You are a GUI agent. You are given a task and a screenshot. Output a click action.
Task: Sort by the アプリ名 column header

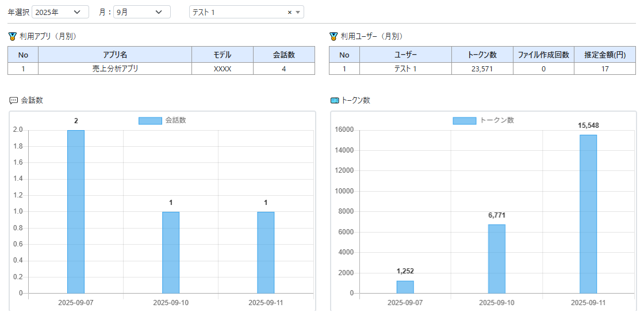click(x=115, y=55)
